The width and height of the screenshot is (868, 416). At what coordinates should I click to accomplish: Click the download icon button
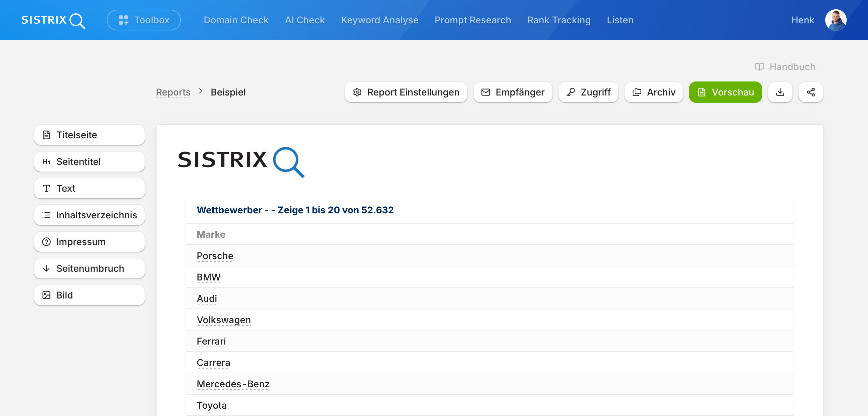[780, 92]
